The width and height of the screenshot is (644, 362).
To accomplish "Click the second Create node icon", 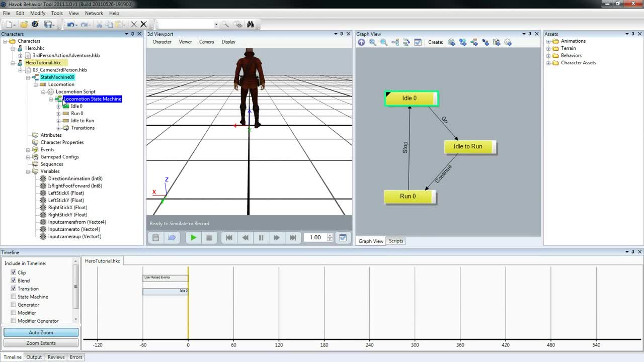I will click(463, 42).
